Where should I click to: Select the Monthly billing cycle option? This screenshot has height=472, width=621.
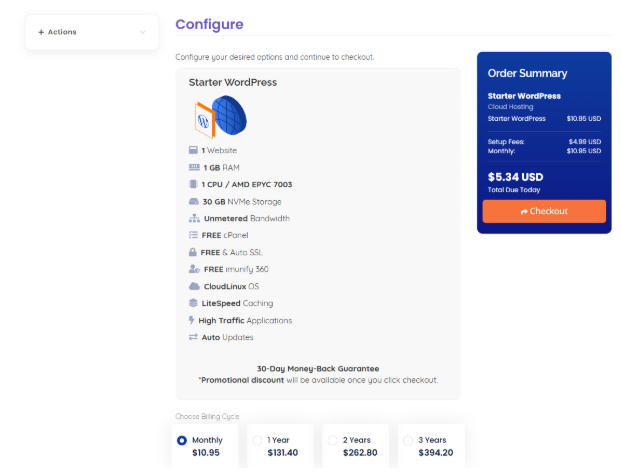(x=182, y=440)
